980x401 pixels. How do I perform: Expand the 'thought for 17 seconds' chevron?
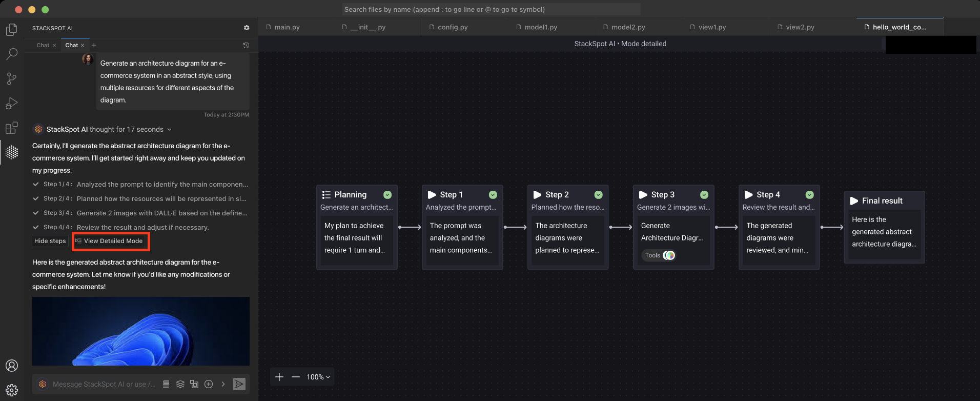tap(170, 130)
